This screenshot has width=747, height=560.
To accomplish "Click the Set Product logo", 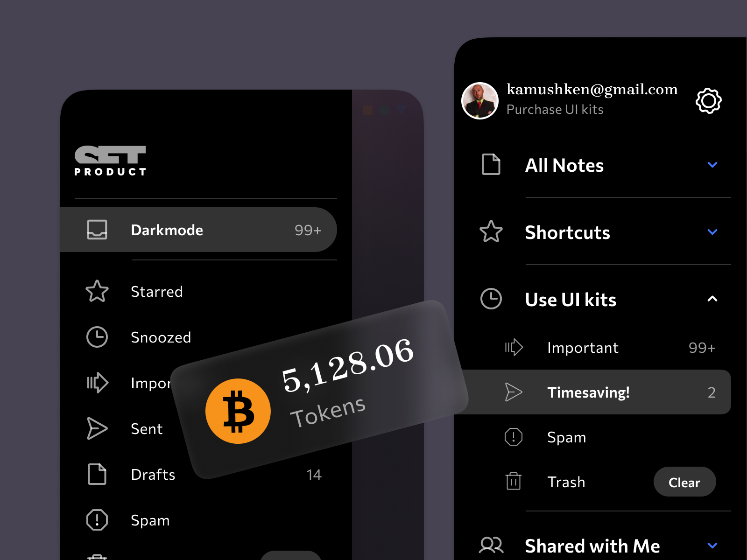I will pyautogui.click(x=110, y=161).
